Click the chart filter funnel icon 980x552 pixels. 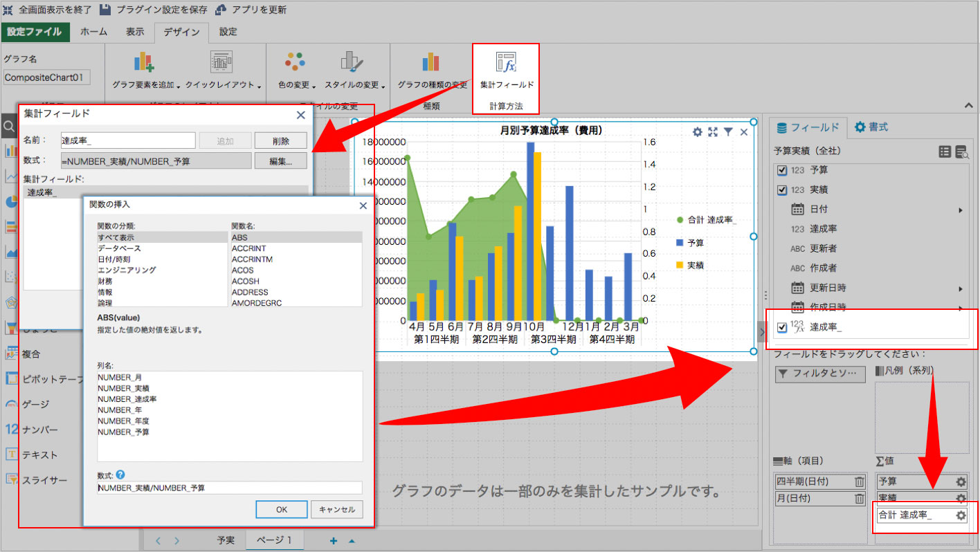click(x=728, y=132)
